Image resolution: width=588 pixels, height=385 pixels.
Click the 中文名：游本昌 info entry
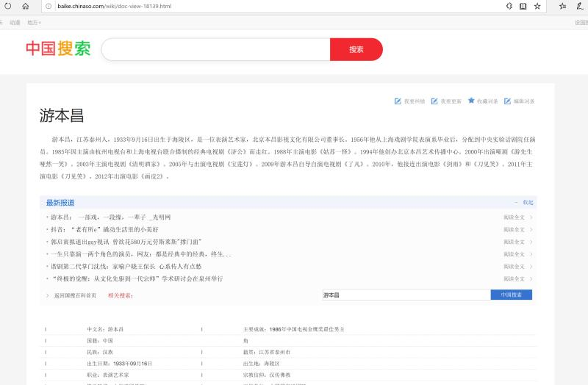tap(105, 329)
